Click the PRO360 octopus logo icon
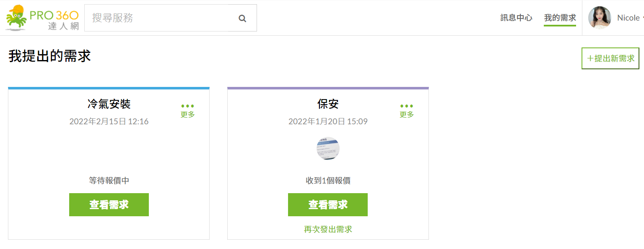This screenshot has height=249, width=644. click(x=17, y=18)
